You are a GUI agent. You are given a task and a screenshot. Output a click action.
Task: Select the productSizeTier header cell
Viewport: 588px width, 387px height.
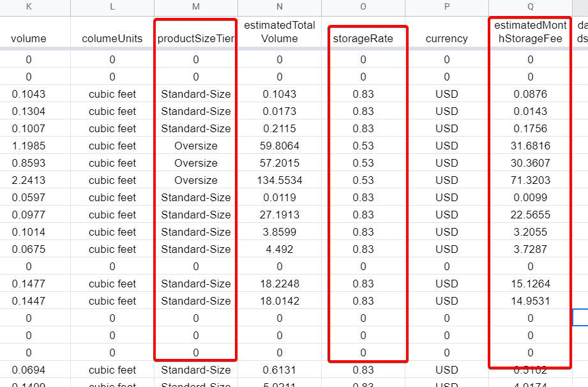pos(195,38)
